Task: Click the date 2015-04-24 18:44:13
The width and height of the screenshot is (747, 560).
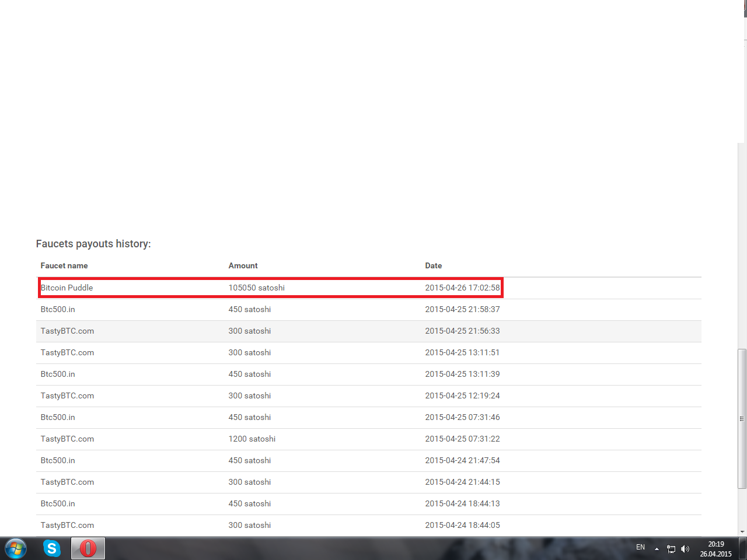Action: pos(462,503)
